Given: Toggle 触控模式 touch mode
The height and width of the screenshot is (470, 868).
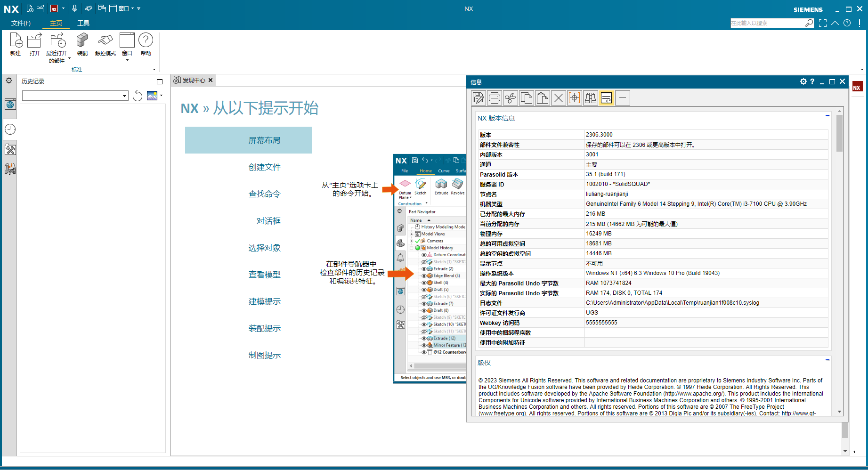Looking at the screenshot, I should pyautogui.click(x=105, y=46).
